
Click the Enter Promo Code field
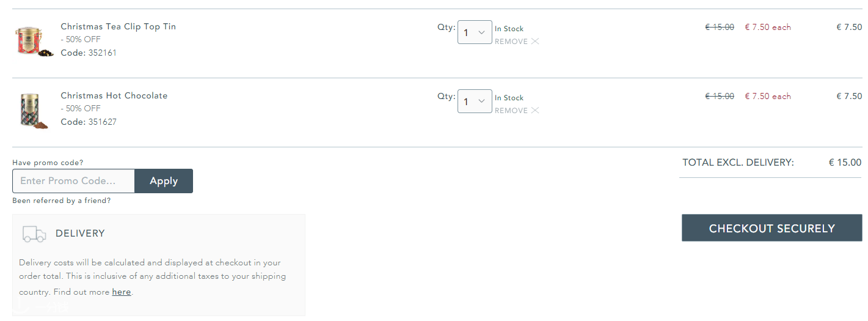[x=73, y=181]
